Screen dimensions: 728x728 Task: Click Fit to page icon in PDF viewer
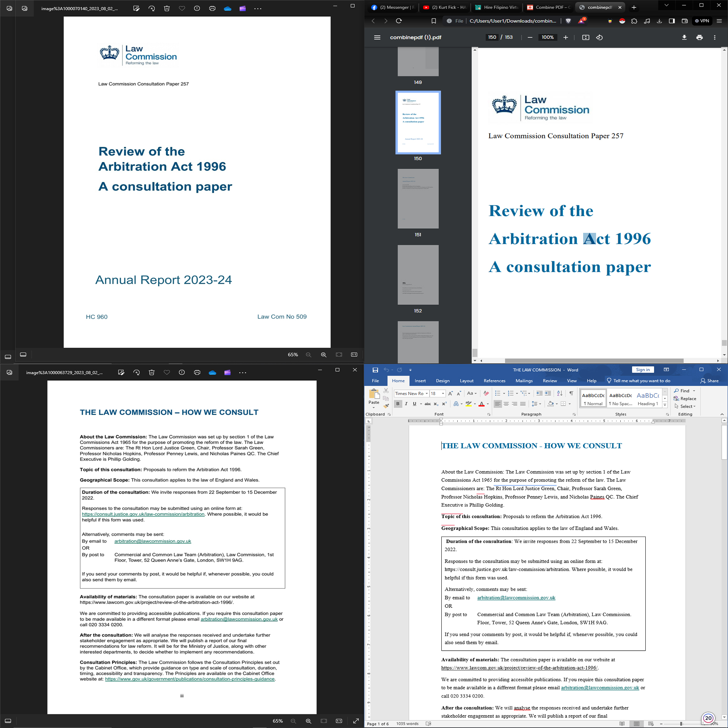[585, 37]
